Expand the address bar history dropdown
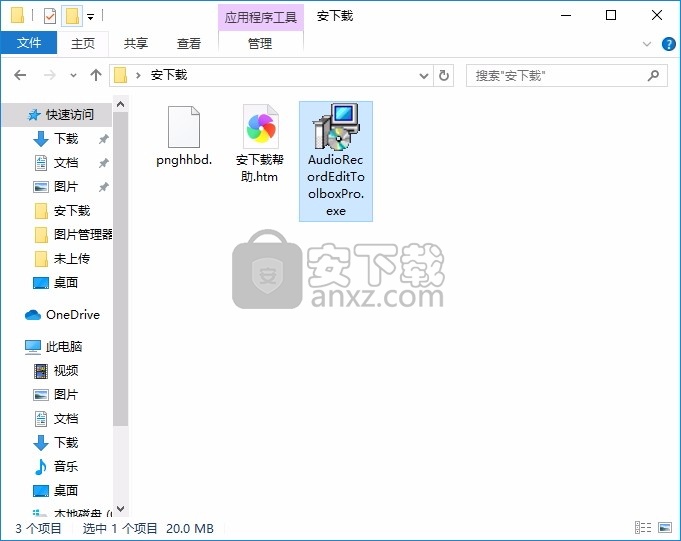 click(x=423, y=76)
